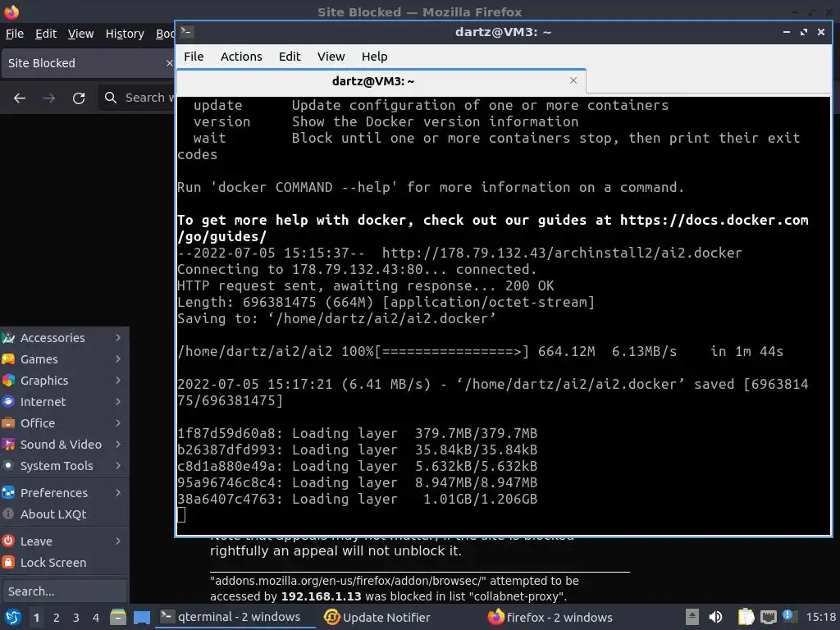This screenshot has height=630, width=840.
Task: Open Firefox View menu
Action: pyautogui.click(x=80, y=34)
